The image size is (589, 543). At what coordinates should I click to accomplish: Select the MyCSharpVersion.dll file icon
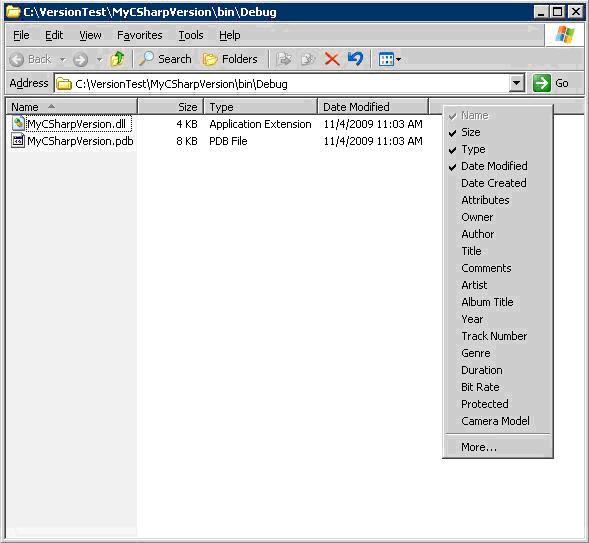tap(18, 124)
